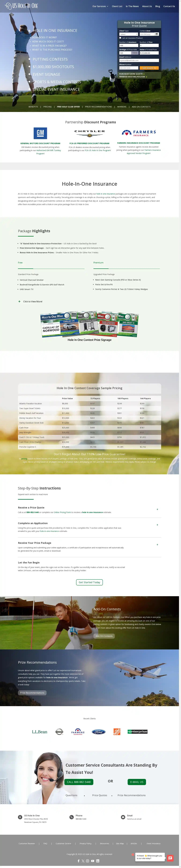
Task: Click the Email Address input field
Action: 139,60
